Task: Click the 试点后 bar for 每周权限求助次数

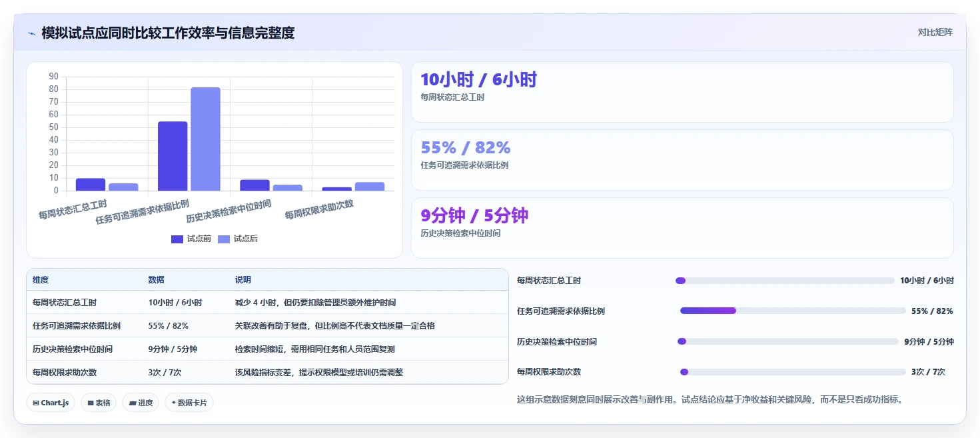Action: [370, 187]
